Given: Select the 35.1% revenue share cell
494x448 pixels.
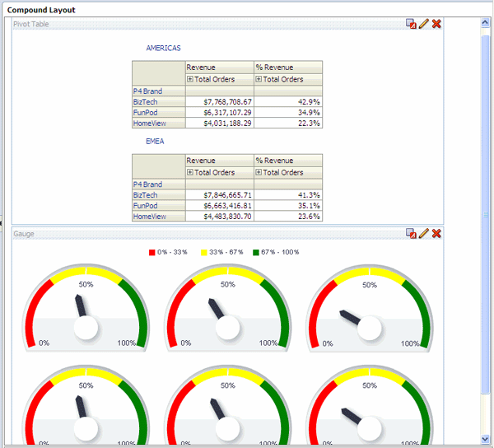Looking at the screenshot, I should pyautogui.click(x=288, y=206).
